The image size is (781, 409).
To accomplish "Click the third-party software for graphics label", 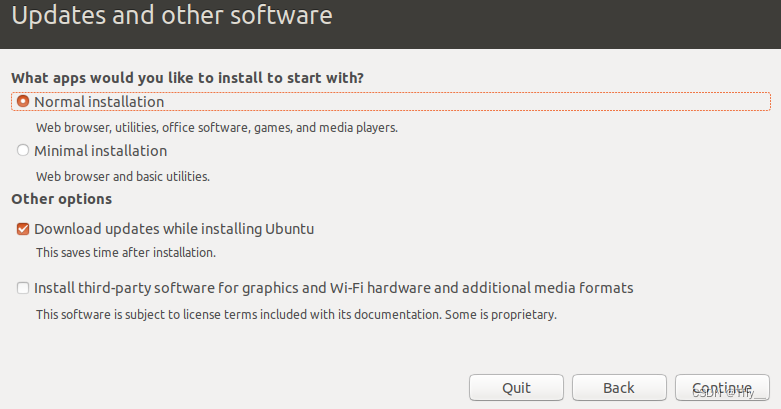I will (x=334, y=288).
